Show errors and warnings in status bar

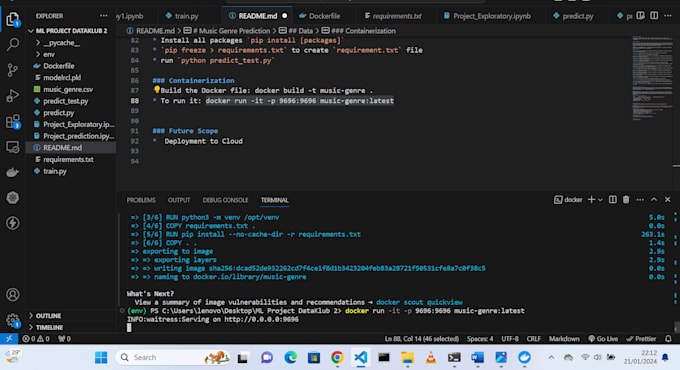coord(36,339)
